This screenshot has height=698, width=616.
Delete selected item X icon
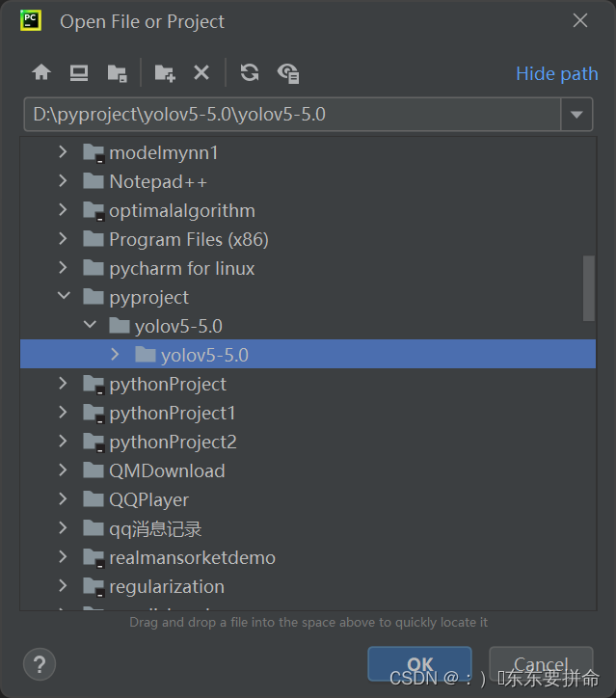coord(201,72)
